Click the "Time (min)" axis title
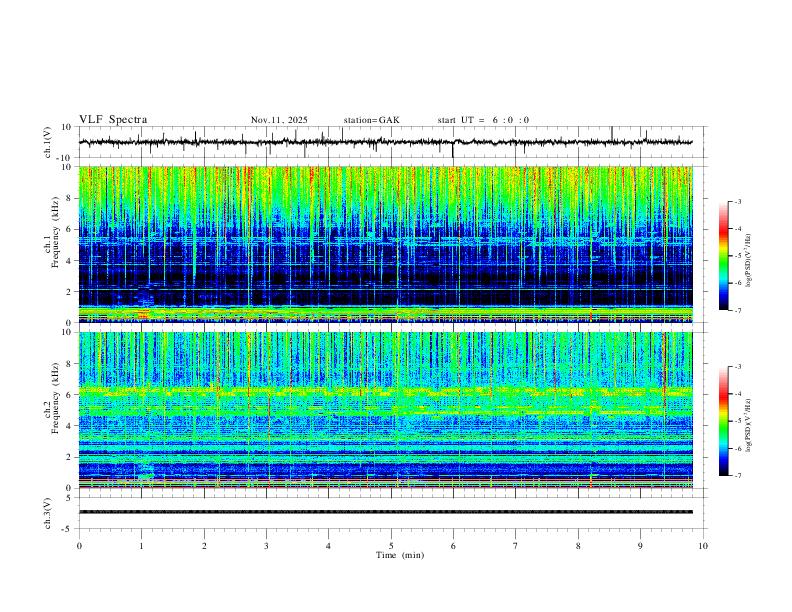 click(400, 555)
